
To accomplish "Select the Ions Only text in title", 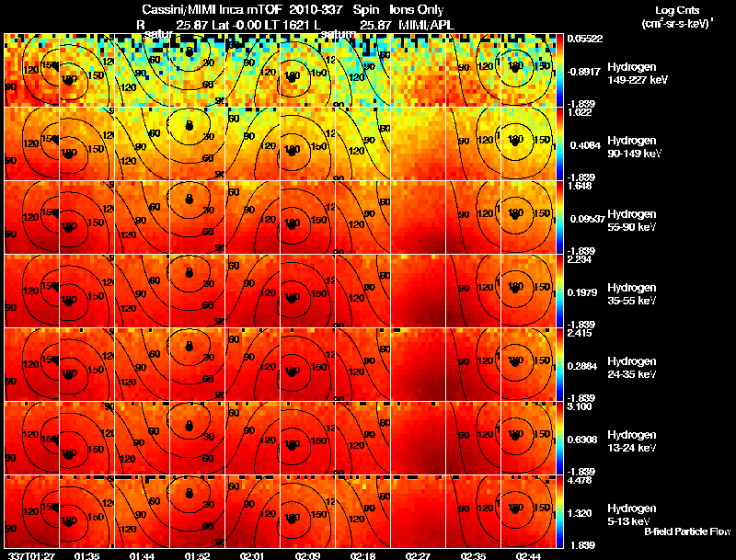I will click(417, 10).
